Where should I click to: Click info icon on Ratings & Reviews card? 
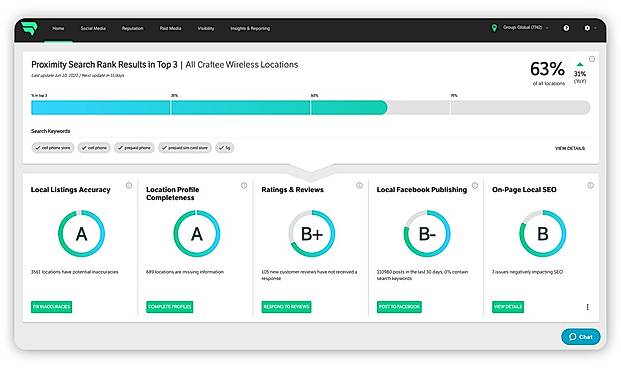pyautogui.click(x=359, y=185)
